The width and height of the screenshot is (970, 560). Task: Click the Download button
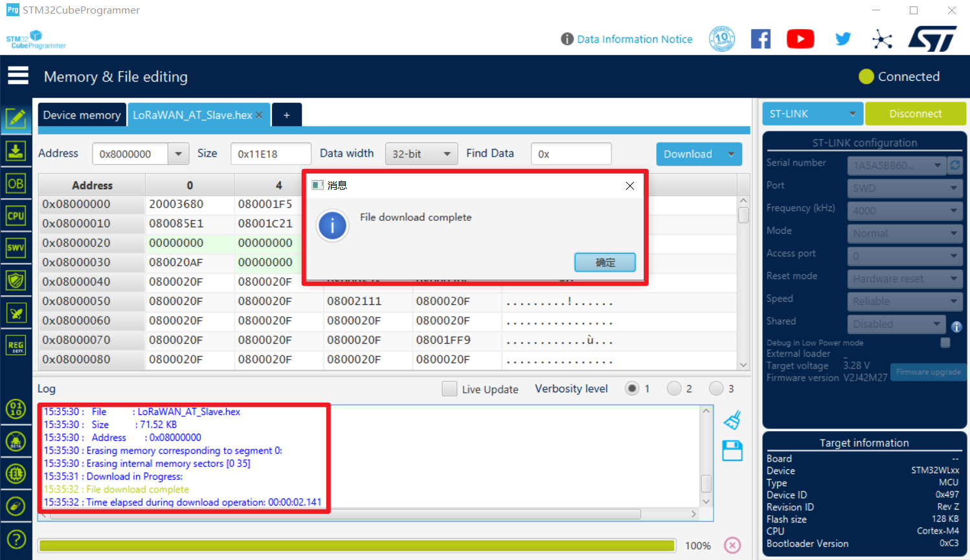(688, 154)
